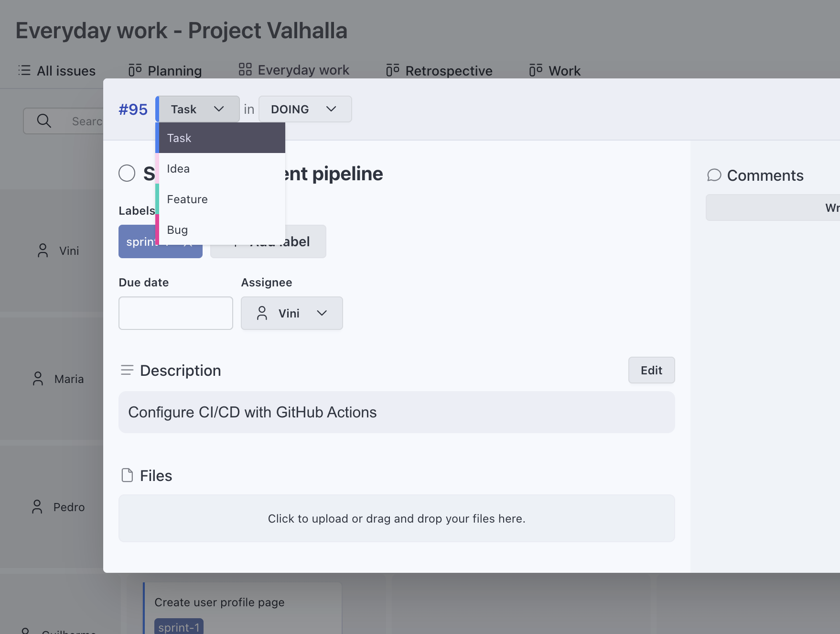Open the DOING status dropdown
Image resolution: width=840 pixels, height=634 pixels.
(305, 109)
